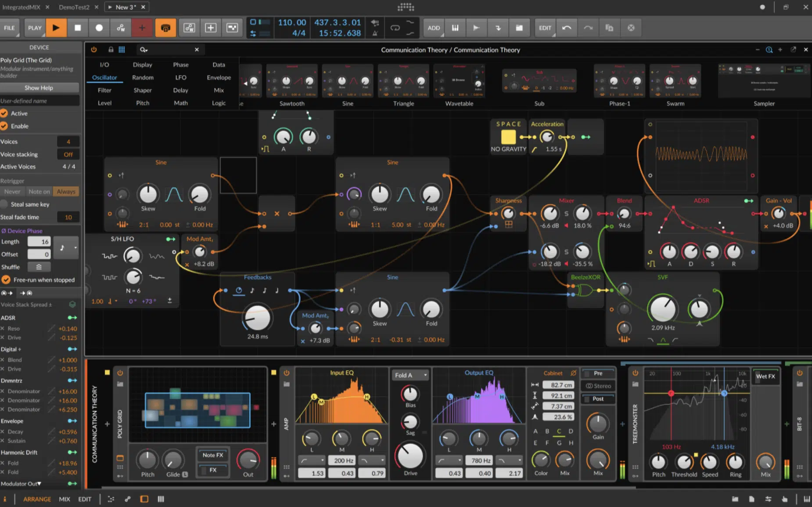The width and height of the screenshot is (812, 507).
Task: Toggle the Post button in Amp
Action: click(598, 399)
